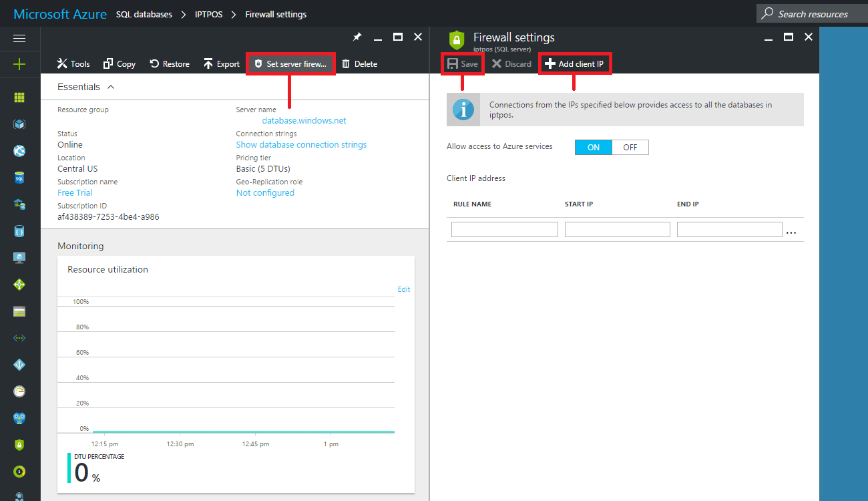Open the Free Trial subscription link
The height and width of the screenshot is (501, 868).
point(75,193)
